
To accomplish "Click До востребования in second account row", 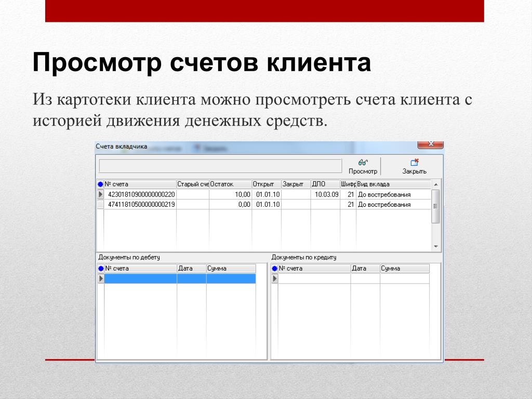I will 384,205.
